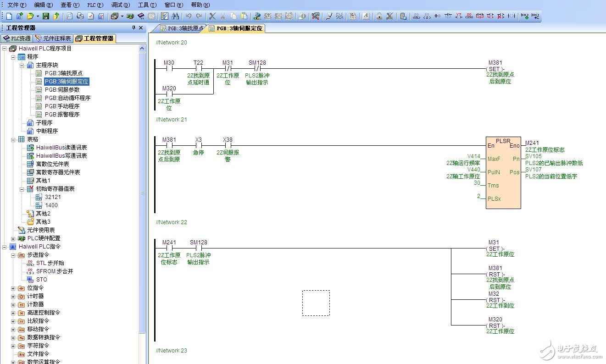
Task: Pin the project manager panel
Action: coord(134,28)
